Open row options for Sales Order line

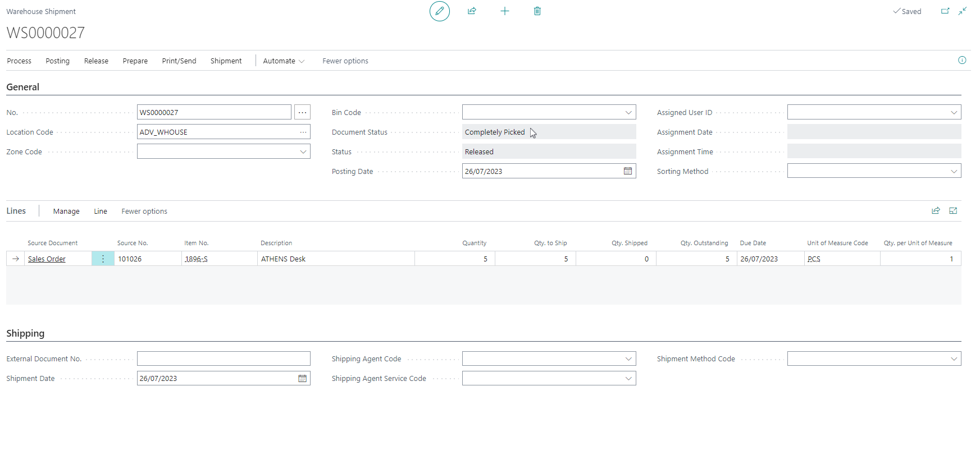(103, 259)
